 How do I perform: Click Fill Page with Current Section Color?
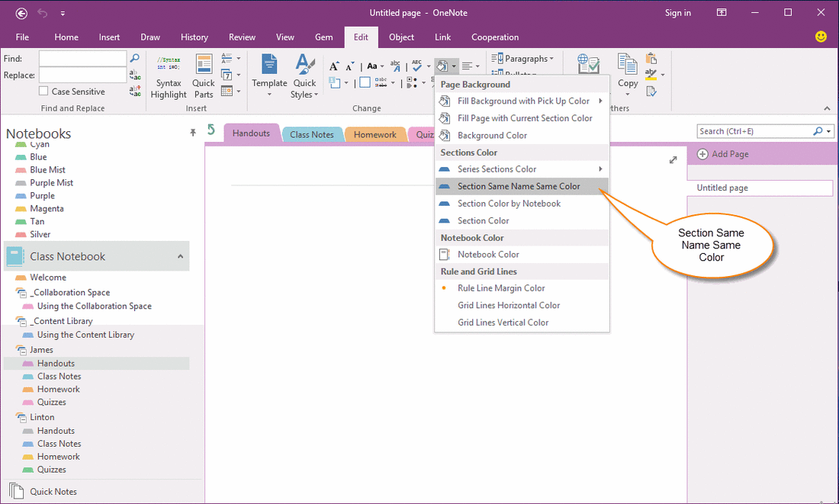(522, 117)
